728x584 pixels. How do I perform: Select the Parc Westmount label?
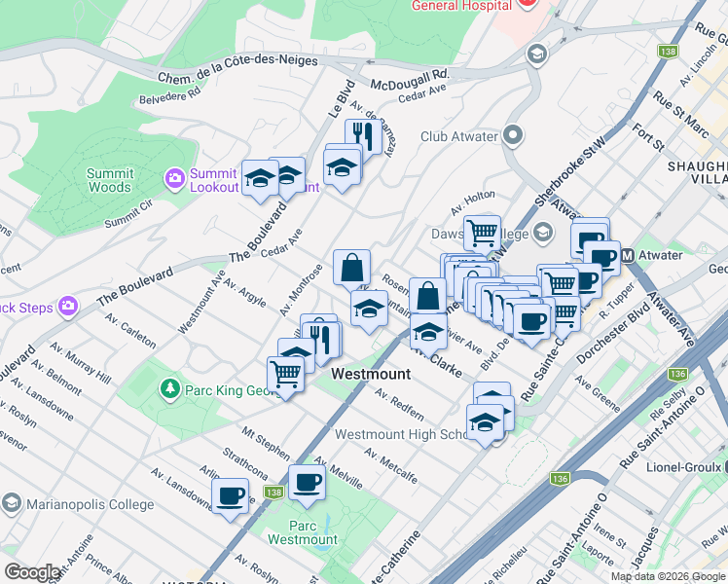(x=303, y=532)
